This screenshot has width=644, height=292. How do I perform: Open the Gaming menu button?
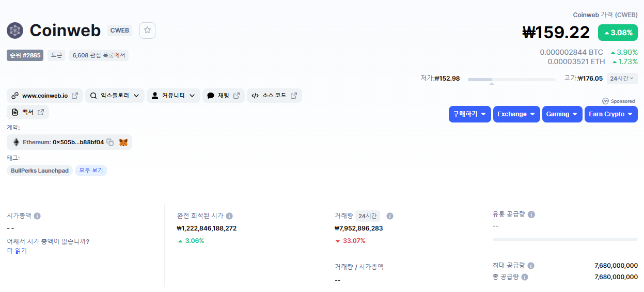(562, 114)
